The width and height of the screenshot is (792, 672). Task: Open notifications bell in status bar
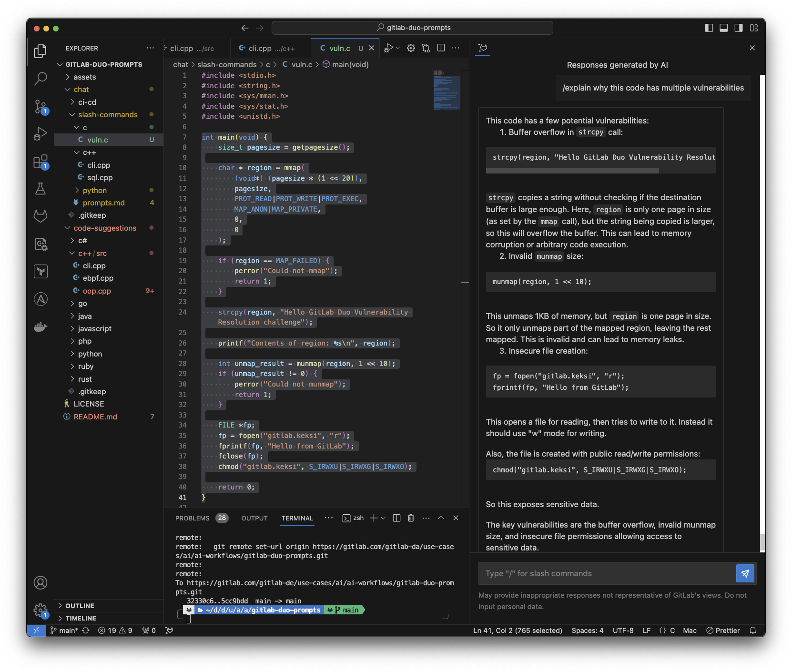click(x=753, y=631)
